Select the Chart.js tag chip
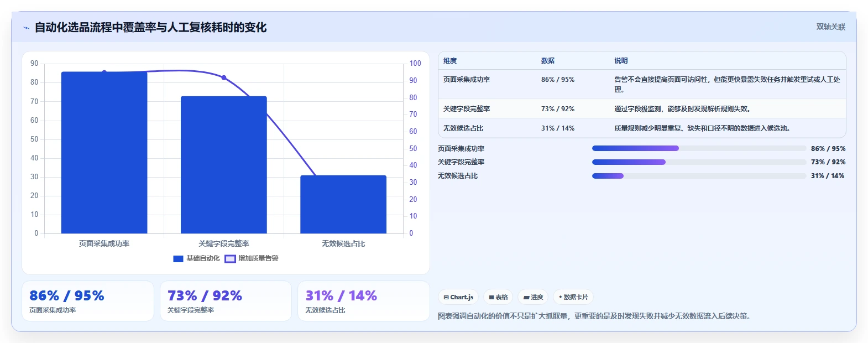The image size is (868, 343). pyautogui.click(x=458, y=297)
